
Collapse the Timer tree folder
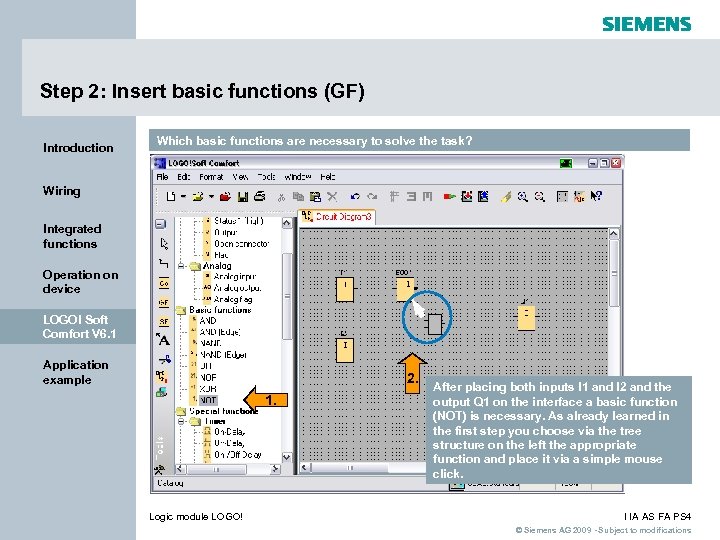click(x=181, y=421)
